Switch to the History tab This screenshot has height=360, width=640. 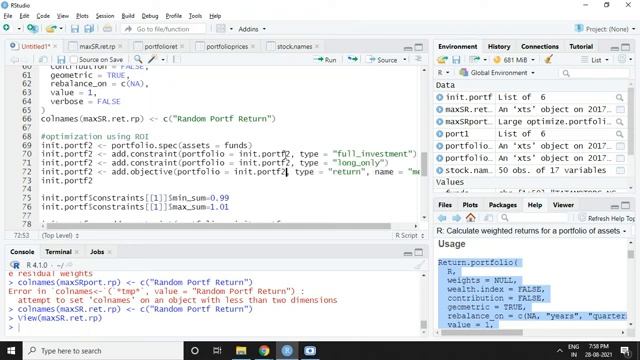499,47
